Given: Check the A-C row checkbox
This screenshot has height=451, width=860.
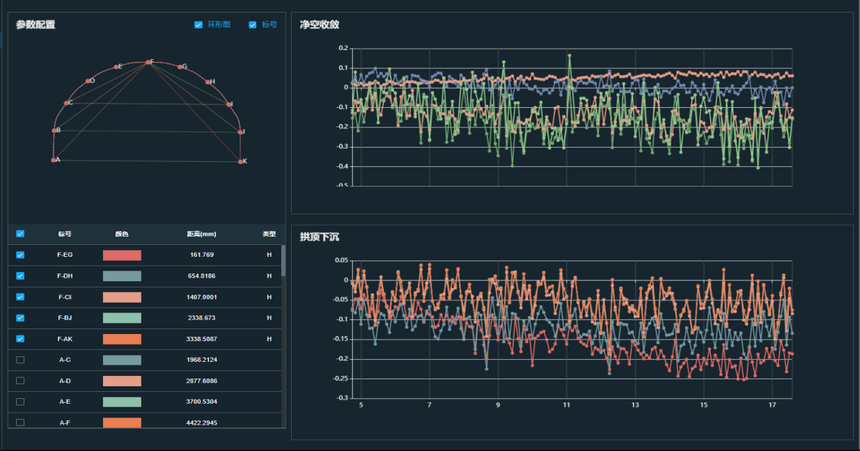Looking at the screenshot, I should (20, 360).
